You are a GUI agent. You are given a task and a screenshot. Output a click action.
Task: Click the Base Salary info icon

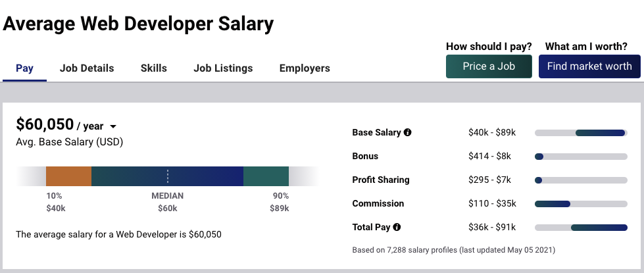tap(408, 133)
